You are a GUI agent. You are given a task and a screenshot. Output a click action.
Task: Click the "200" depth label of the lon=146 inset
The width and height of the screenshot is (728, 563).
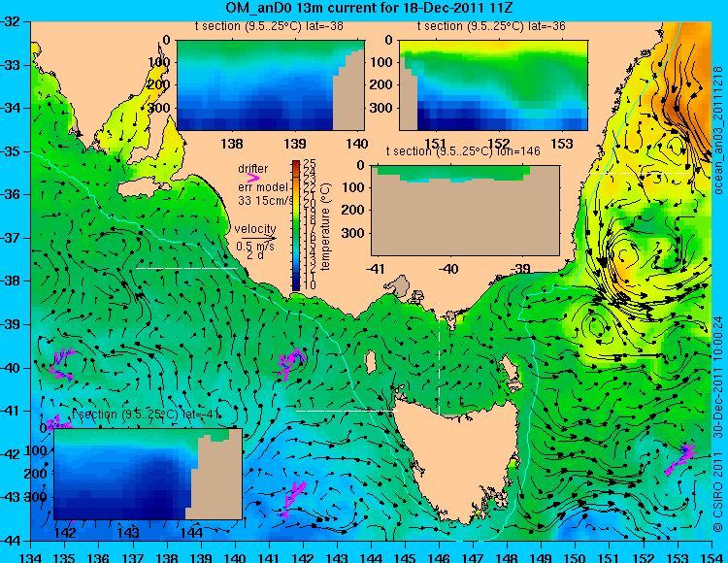tap(354, 210)
